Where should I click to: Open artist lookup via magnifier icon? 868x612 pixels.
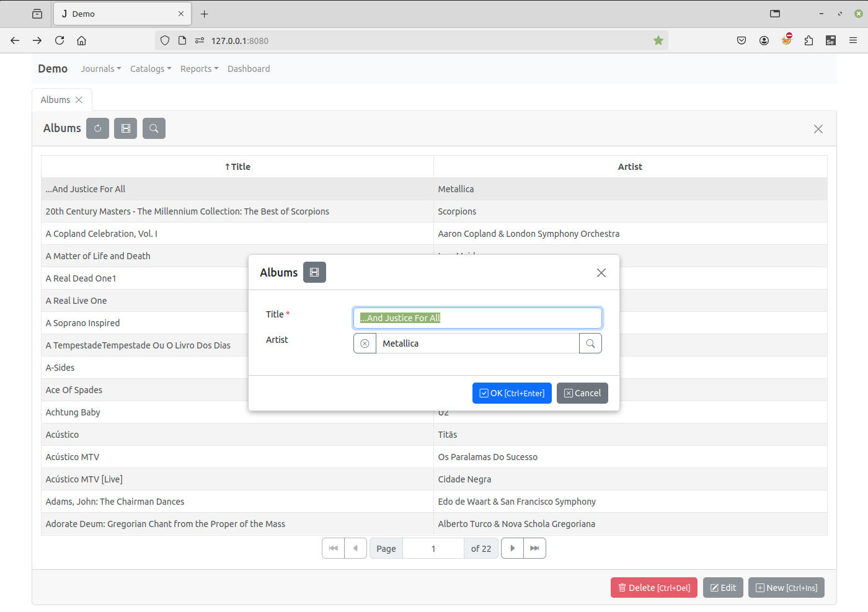[x=590, y=344]
